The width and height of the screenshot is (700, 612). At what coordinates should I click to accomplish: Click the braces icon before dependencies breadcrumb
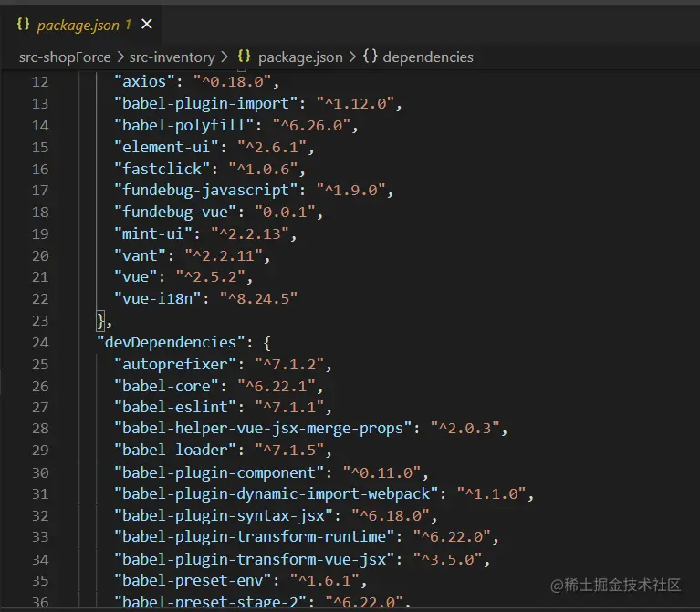tap(371, 57)
